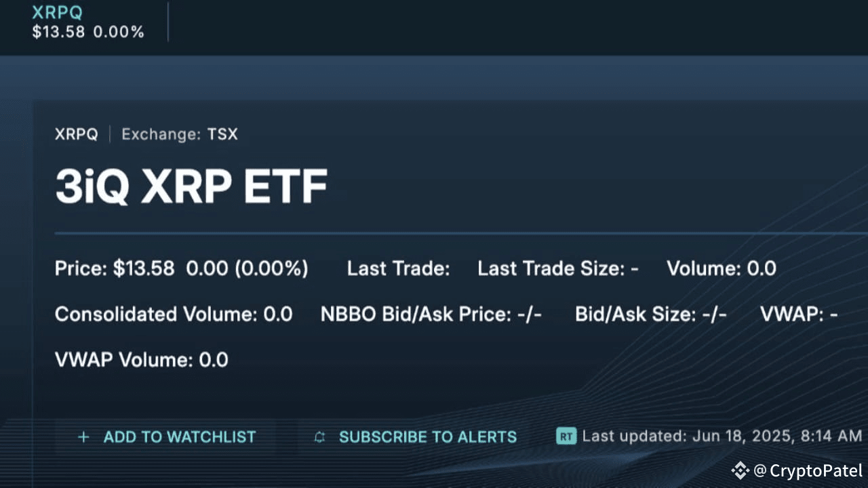Click the $13.58 price in top ticker
The height and width of the screenshot is (488, 868).
tap(58, 32)
